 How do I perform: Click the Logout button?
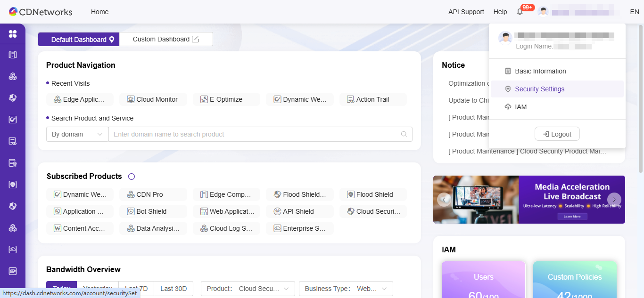(x=557, y=134)
